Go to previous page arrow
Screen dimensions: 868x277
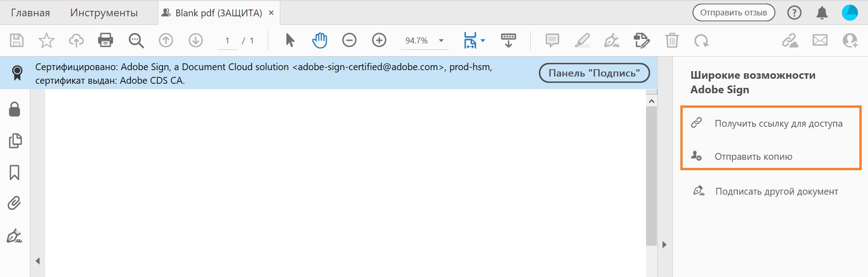166,40
